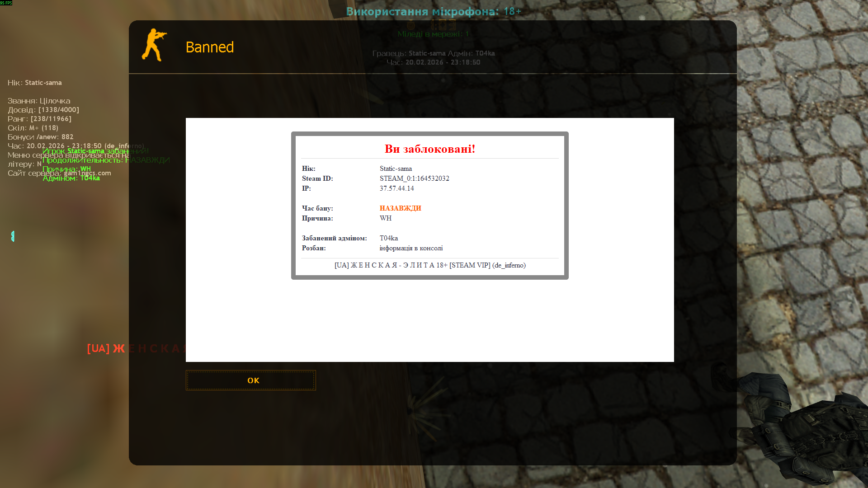This screenshot has height=488, width=868.
Task: Click the 'Використання мікрофона: 18+' banner
Action: [433, 11]
